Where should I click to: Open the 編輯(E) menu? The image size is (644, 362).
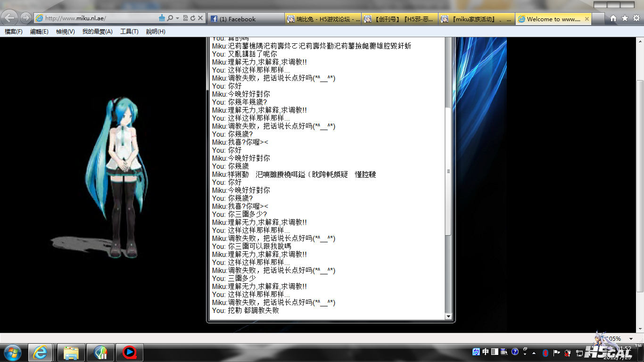pos(39,32)
